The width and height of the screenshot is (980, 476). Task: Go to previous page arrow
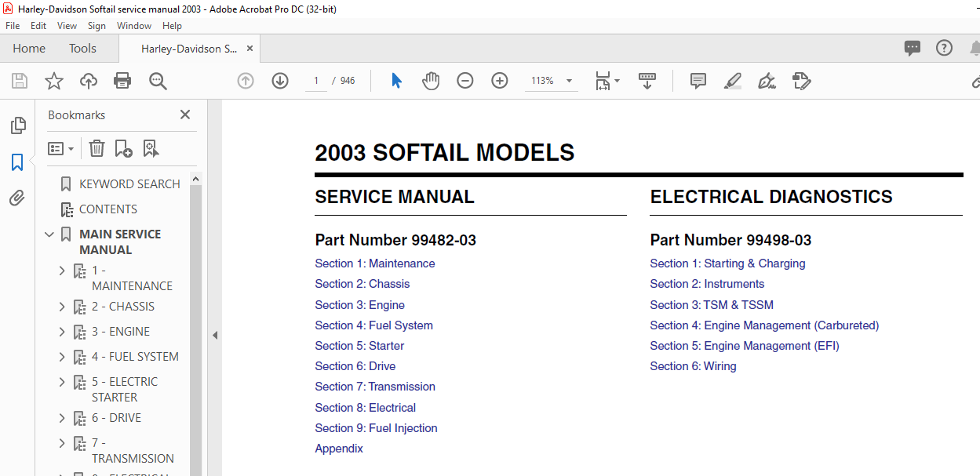tap(246, 81)
